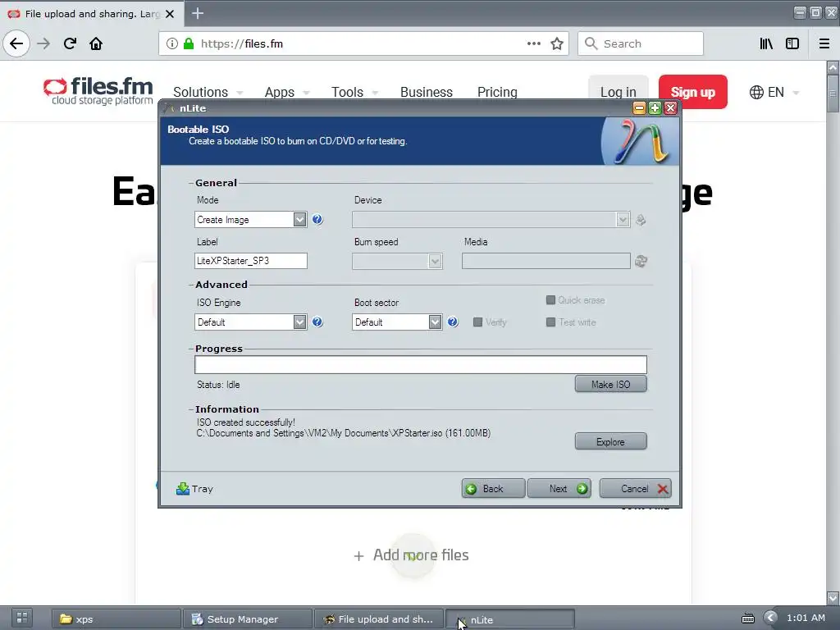840x630 pixels.
Task: Click the Sign up button
Action: click(x=692, y=92)
